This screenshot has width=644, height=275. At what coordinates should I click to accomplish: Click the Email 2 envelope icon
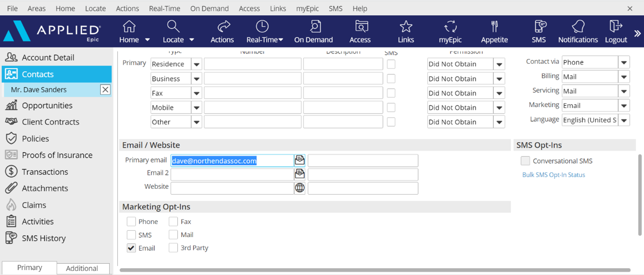pyautogui.click(x=299, y=174)
